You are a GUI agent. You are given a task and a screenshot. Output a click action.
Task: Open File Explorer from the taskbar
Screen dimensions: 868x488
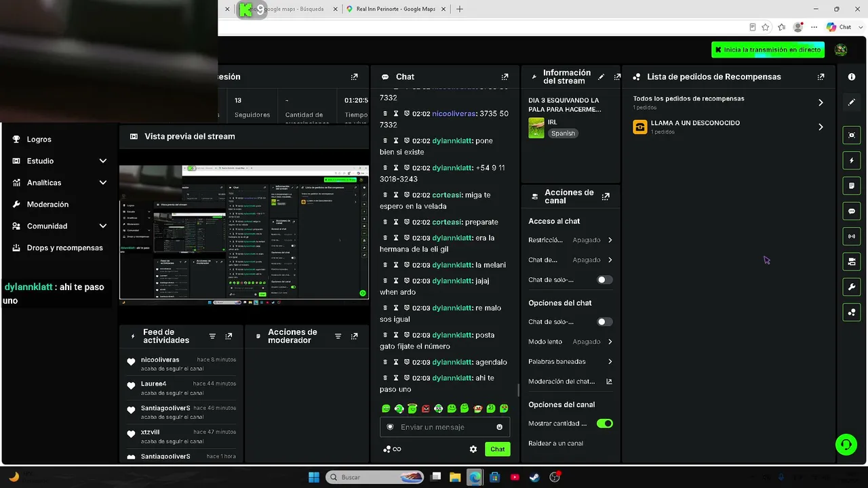click(x=455, y=477)
